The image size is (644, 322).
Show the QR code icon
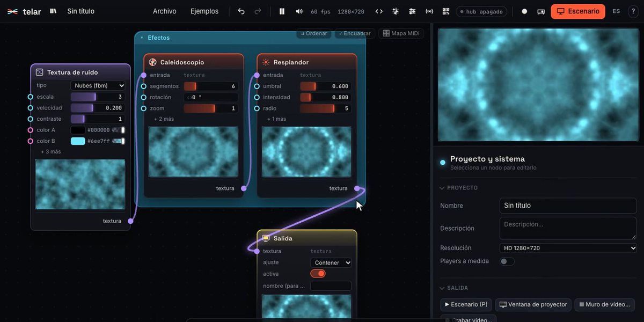tap(446, 11)
